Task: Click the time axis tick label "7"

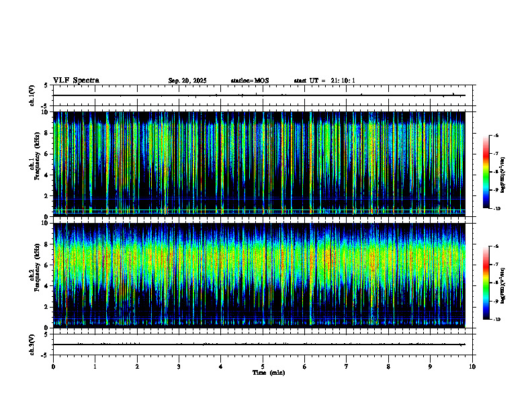Action: point(347,367)
